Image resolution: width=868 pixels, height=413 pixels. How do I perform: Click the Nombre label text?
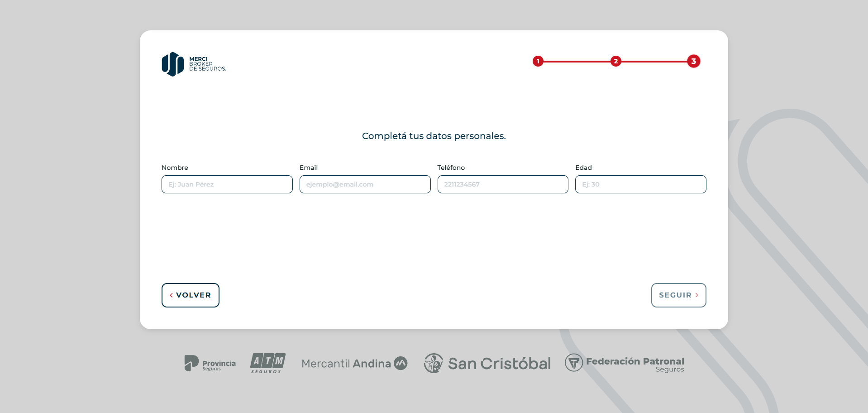tap(175, 168)
